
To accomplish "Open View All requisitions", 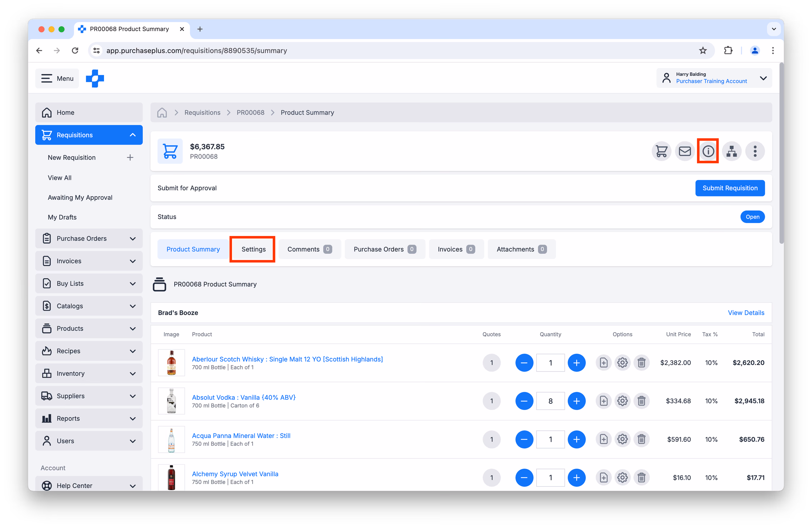I will [x=60, y=178].
